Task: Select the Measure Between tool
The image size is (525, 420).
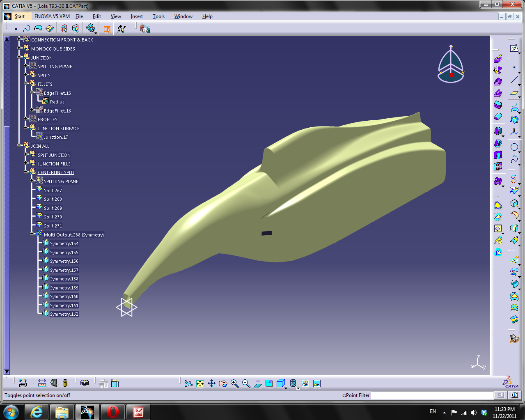Action: pos(42,383)
